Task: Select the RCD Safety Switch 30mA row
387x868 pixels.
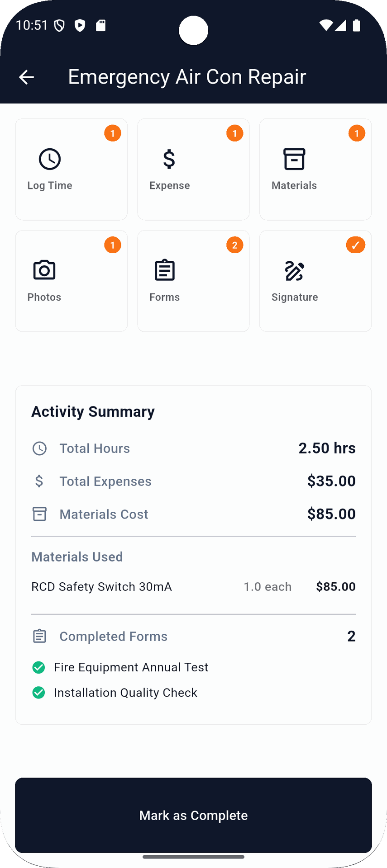Action: [x=193, y=587]
